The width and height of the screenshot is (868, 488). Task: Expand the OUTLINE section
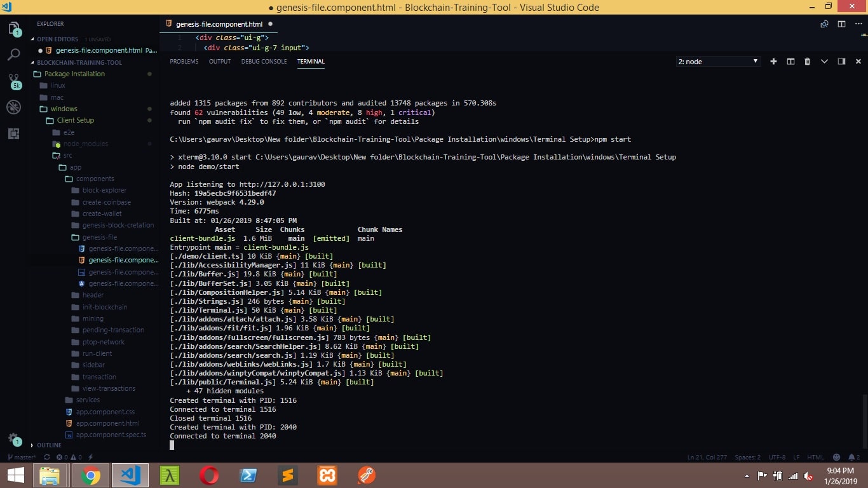click(x=49, y=445)
